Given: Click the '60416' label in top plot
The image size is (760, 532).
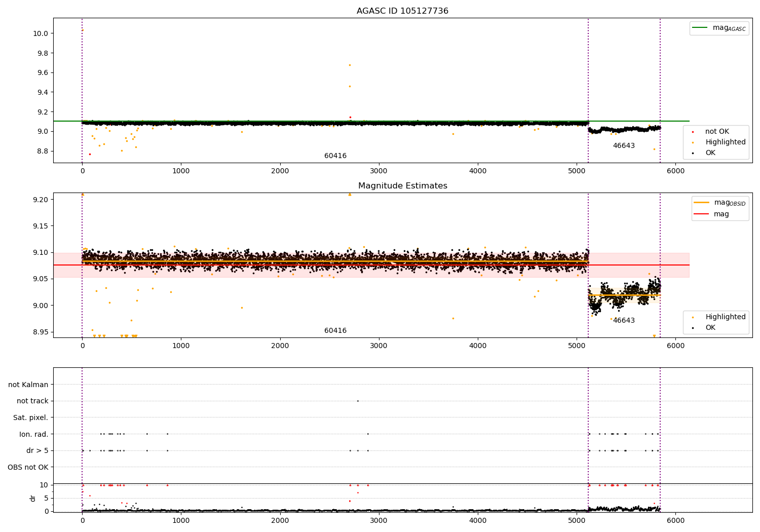Looking at the screenshot, I should [335, 156].
